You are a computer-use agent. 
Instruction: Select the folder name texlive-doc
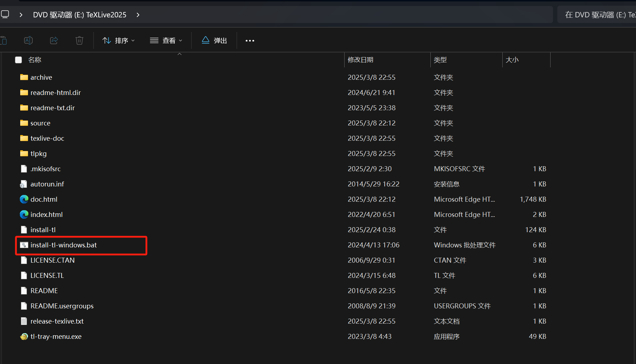[47, 138]
